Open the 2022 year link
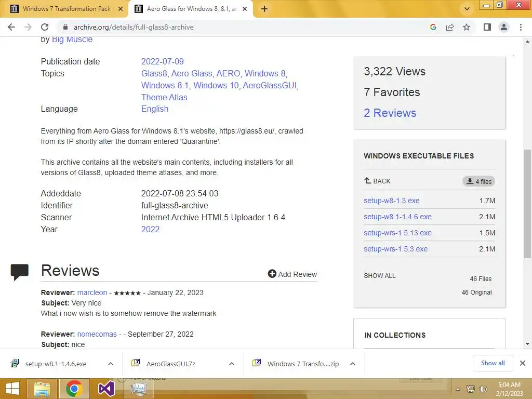 point(150,229)
